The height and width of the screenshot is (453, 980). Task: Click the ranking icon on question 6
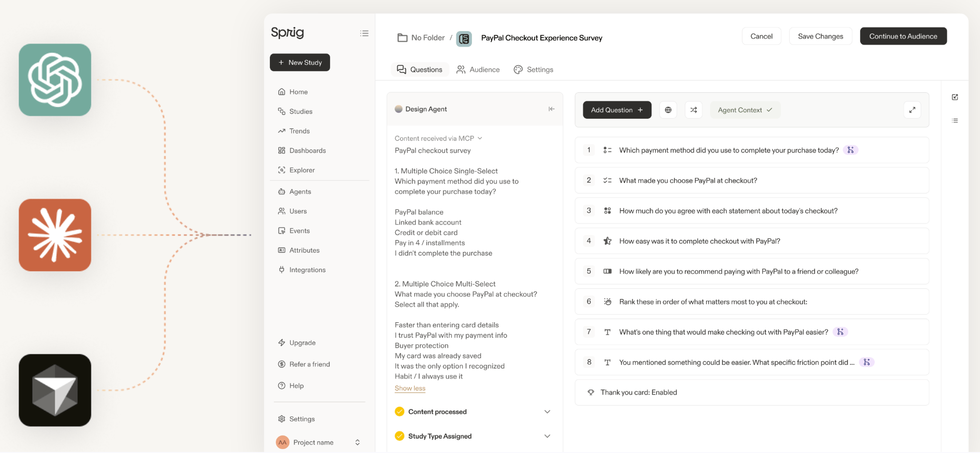point(607,302)
